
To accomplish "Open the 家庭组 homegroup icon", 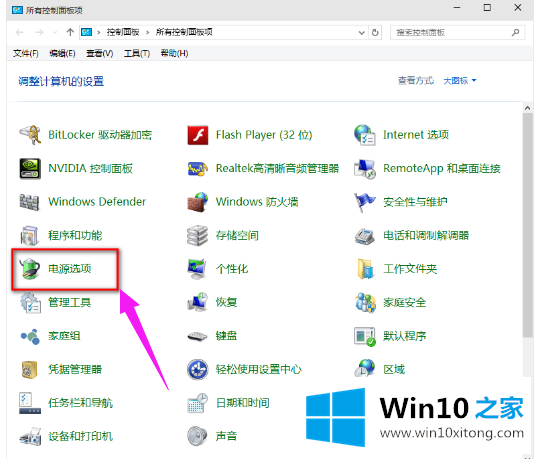I will coord(30,336).
